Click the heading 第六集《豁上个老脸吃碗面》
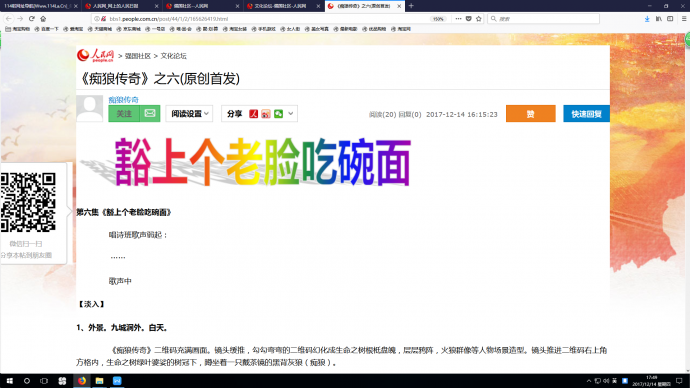Screen dimensions: 690x388 tap(124, 212)
